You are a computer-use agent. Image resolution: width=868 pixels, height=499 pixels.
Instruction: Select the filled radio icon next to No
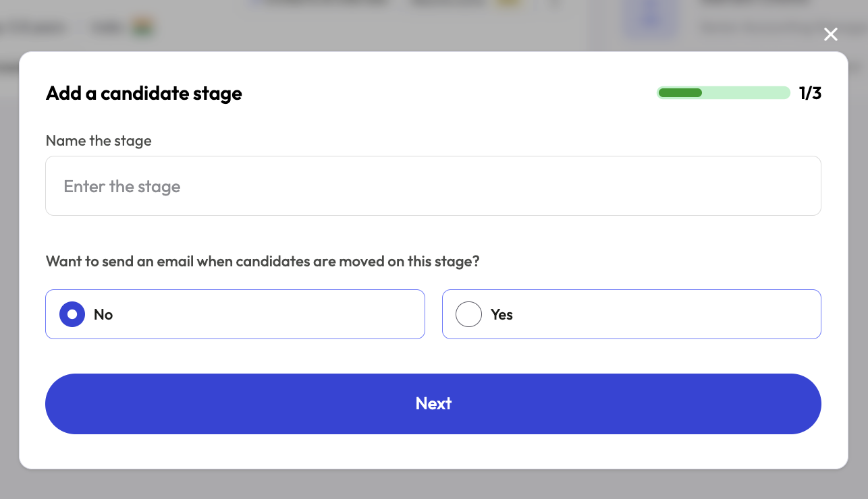pyautogui.click(x=72, y=314)
